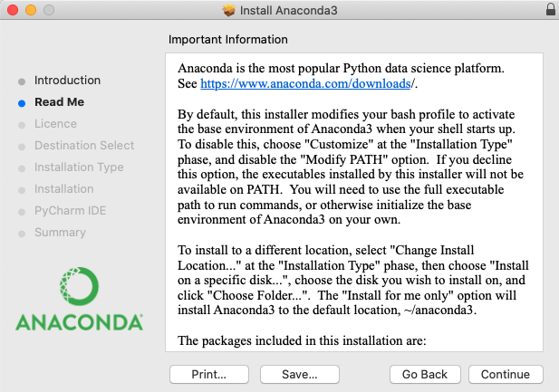Click the Anaconda package box icon in the title
Viewport: 559px width, 392px height.
(229, 10)
